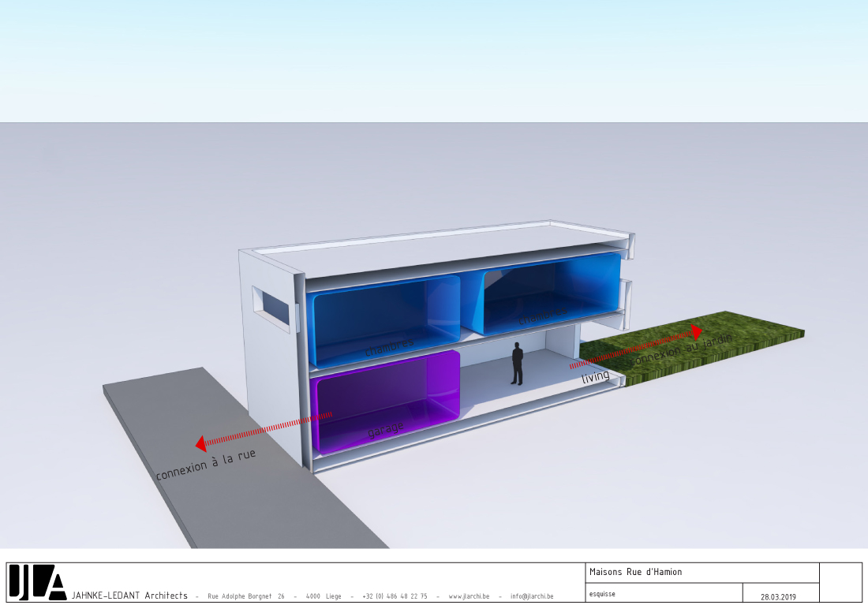Click the red arrowhead pointing to the garden

696,330
